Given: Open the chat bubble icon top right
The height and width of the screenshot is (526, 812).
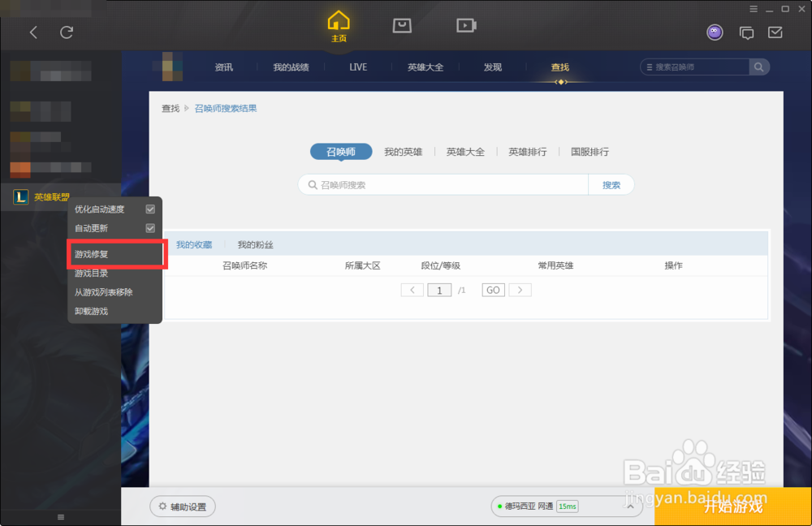Looking at the screenshot, I should click(x=746, y=32).
